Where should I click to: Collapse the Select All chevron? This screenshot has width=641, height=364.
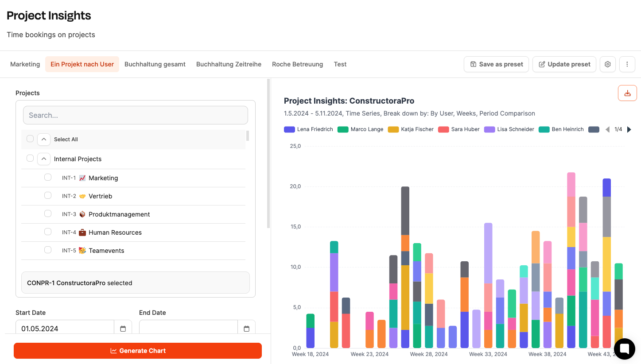[x=43, y=139]
